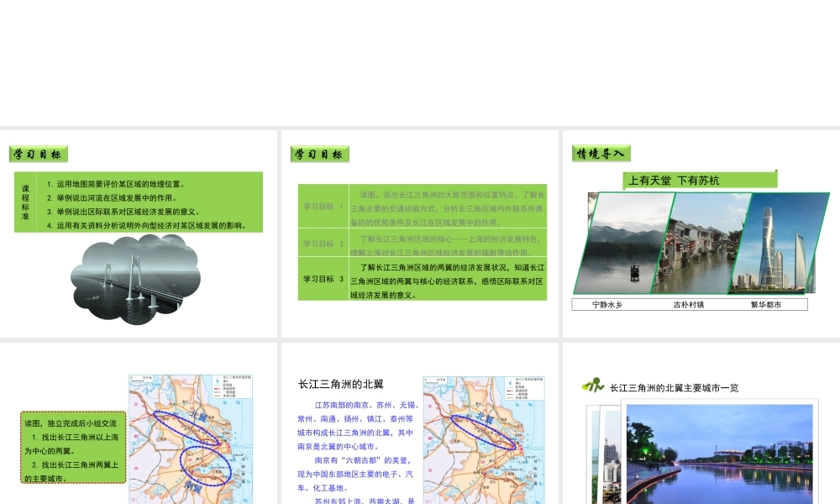The width and height of the screenshot is (840, 504).
Task: Click the green runner icon beside city title
Action: [593, 385]
